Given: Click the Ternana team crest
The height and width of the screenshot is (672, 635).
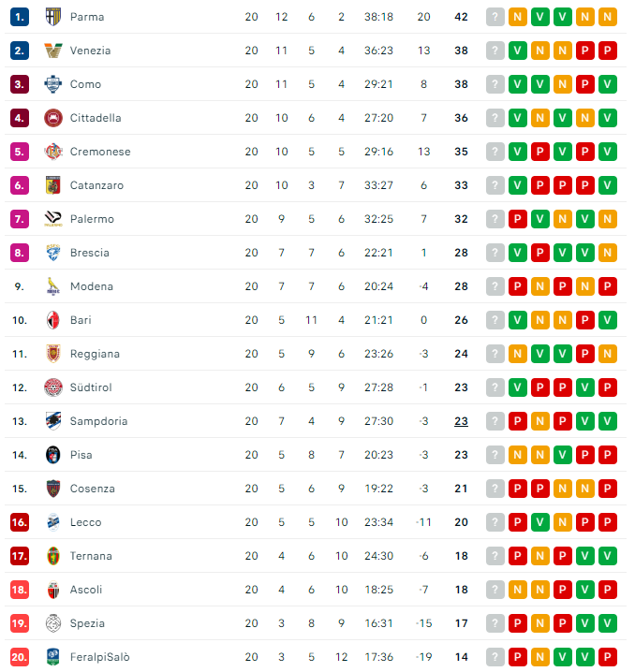Looking at the screenshot, I should (x=52, y=556).
